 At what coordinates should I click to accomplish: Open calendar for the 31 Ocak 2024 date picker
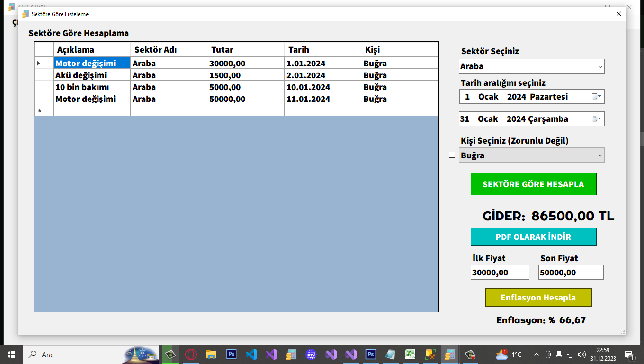coord(597,119)
